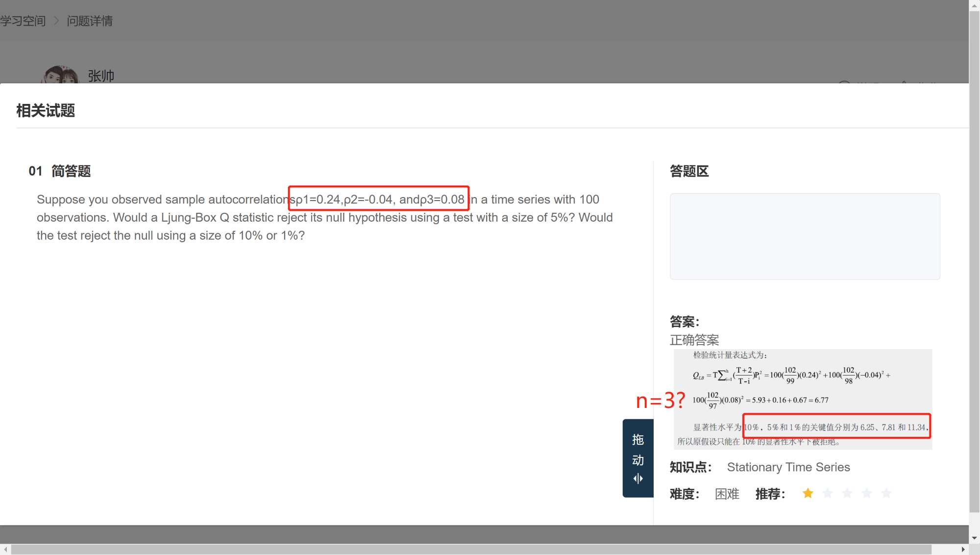Image resolution: width=980 pixels, height=555 pixels.
Task: Click the fifth recommendation star
Action: 886,493
